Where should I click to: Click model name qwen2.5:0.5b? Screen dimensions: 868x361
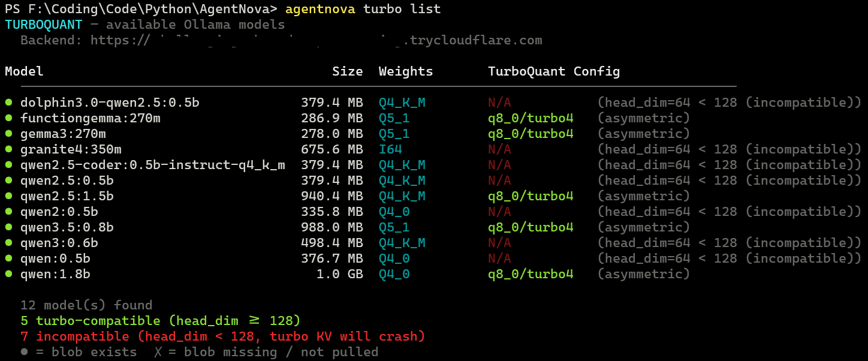(67, 180)
